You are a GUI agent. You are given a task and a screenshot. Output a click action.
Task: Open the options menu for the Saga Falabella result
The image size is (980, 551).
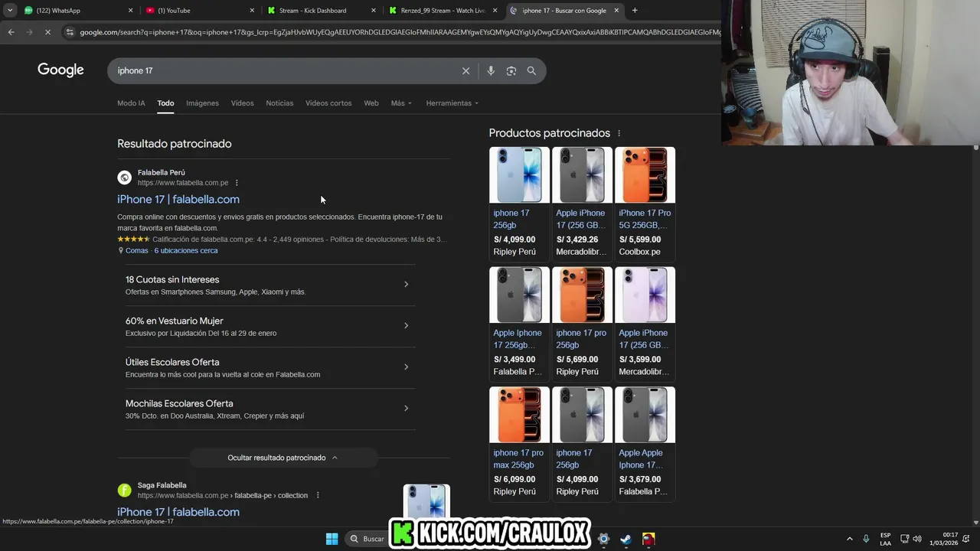point(318,495)
